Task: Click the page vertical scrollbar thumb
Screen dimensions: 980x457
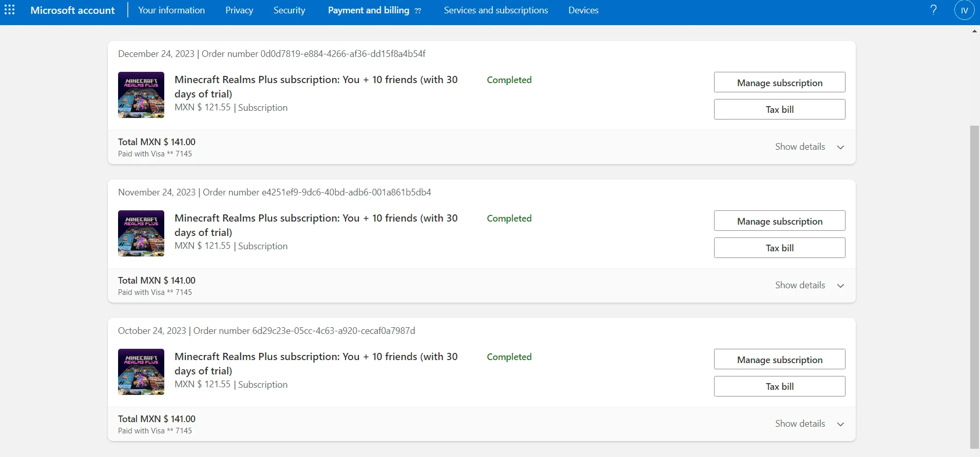Action: 974,287
